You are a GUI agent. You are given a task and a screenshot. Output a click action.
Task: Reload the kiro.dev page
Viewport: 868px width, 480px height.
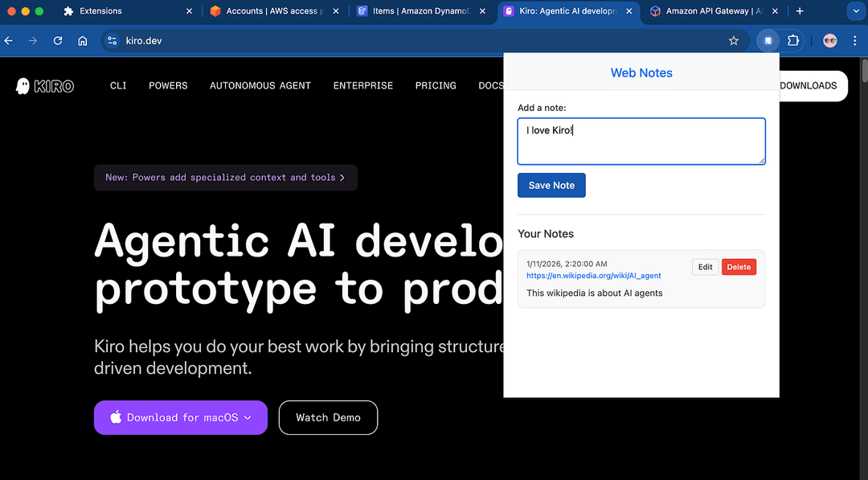[x=58, y=40]
